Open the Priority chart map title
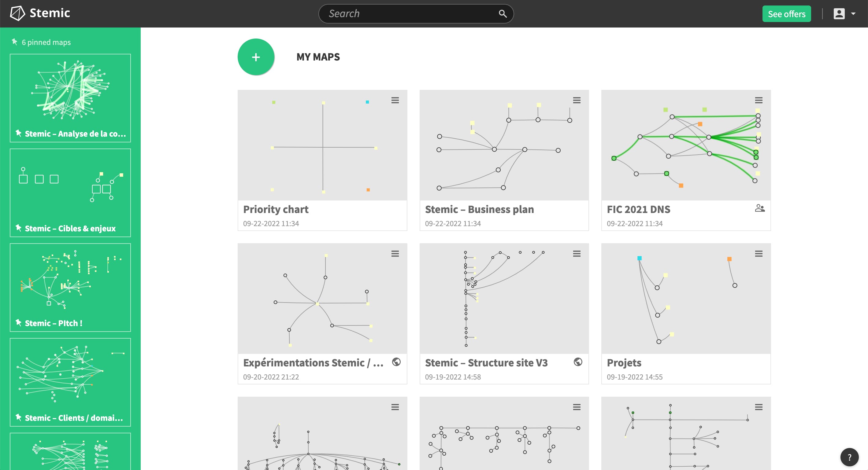Viewport: 868px width, 470px height. (276, 209)
